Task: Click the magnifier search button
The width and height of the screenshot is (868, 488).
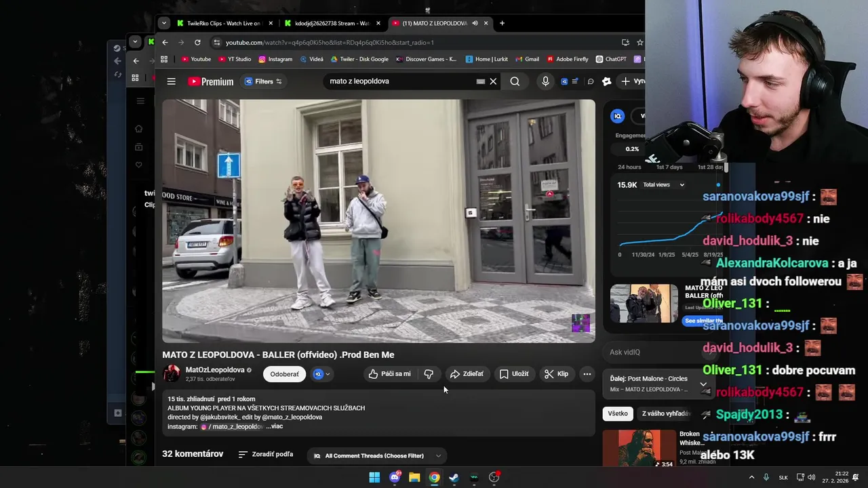Action: click(515, 81)
